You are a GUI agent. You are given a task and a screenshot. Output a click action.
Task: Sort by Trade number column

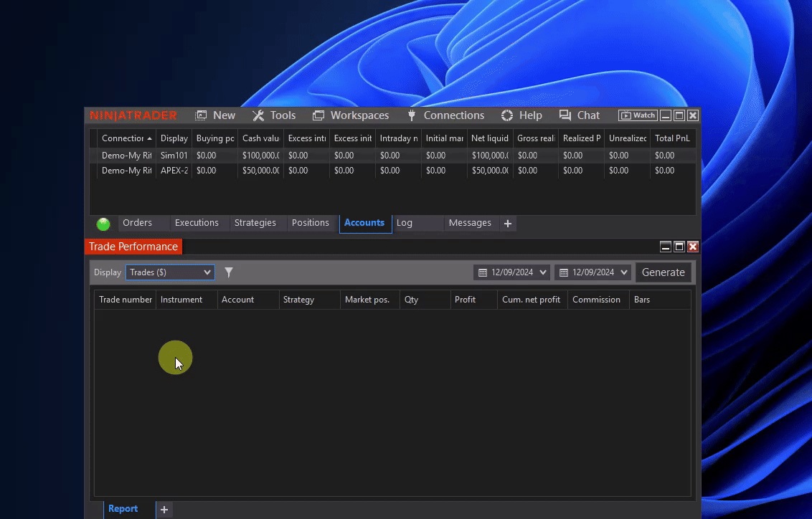[126, 300]
